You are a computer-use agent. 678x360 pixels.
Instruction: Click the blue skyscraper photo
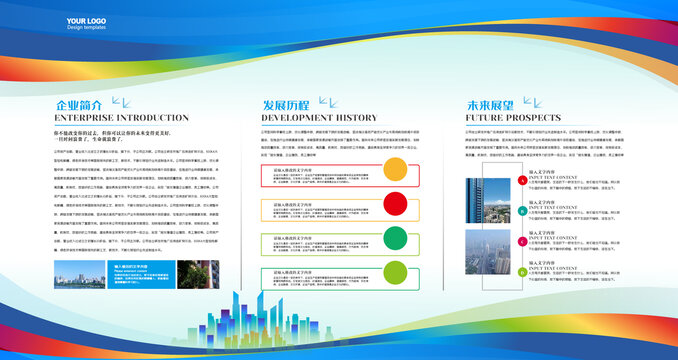[488, 201]
